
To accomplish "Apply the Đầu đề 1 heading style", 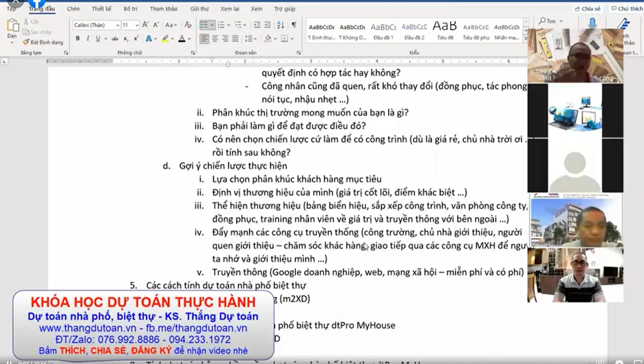I will (383, 31).
